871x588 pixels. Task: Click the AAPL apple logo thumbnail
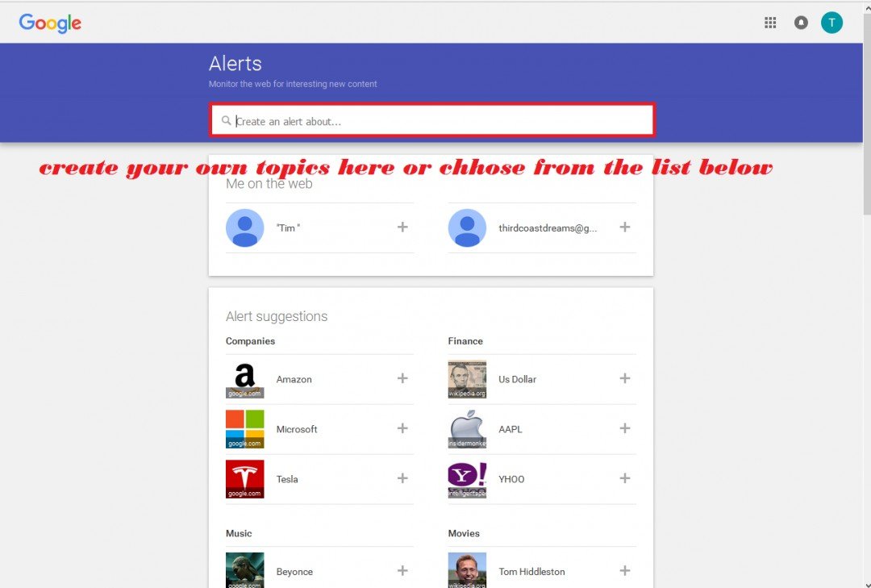click(467, 429)
